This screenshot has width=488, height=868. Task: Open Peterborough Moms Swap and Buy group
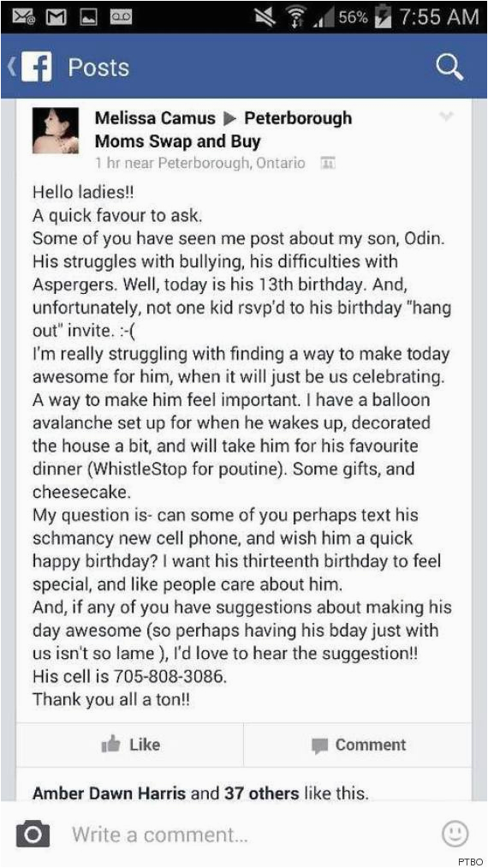click(x=223, y=129)
